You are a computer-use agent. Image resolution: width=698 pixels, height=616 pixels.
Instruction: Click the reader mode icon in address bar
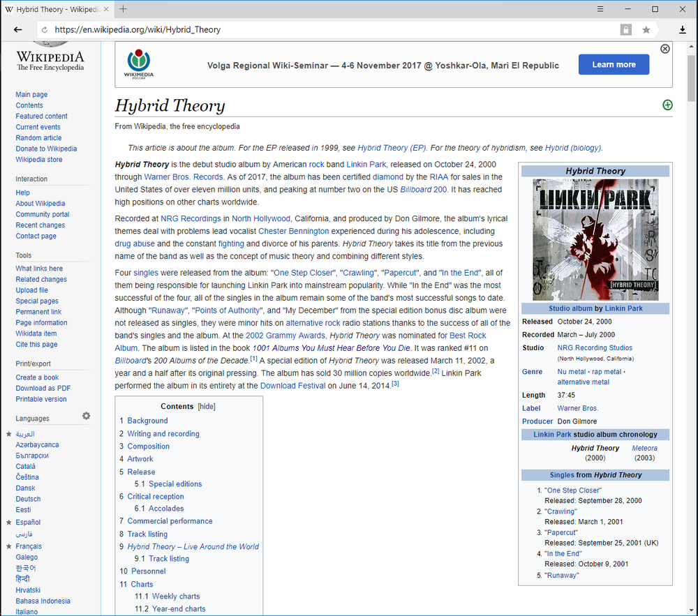(x=626, y=30)
